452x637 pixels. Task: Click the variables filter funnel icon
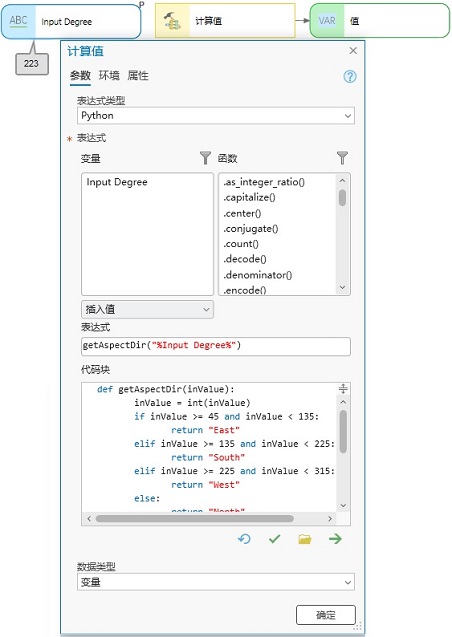click(x=205, y=158)
